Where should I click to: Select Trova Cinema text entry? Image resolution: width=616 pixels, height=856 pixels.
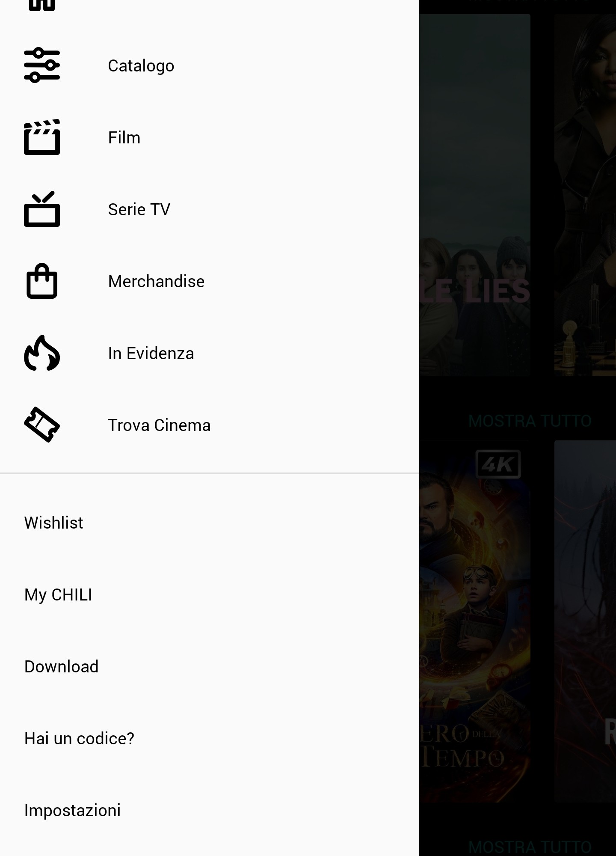pos(159,425)
